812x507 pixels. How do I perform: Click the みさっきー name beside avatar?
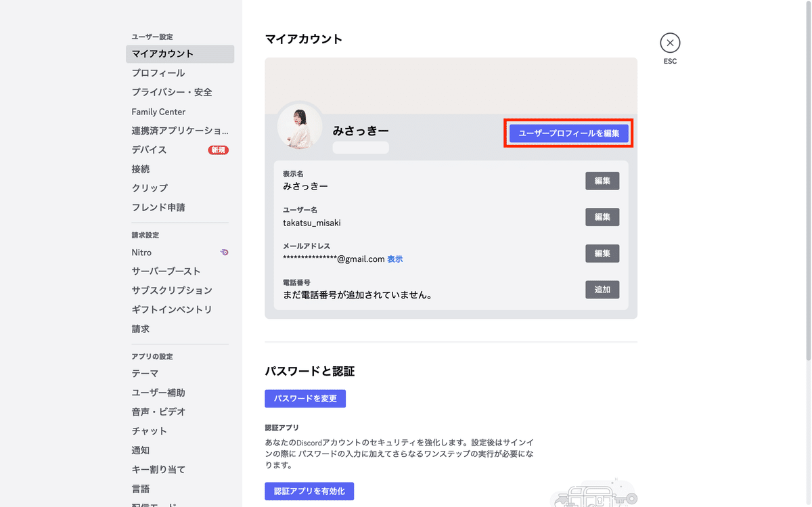(x=361, y=131)
